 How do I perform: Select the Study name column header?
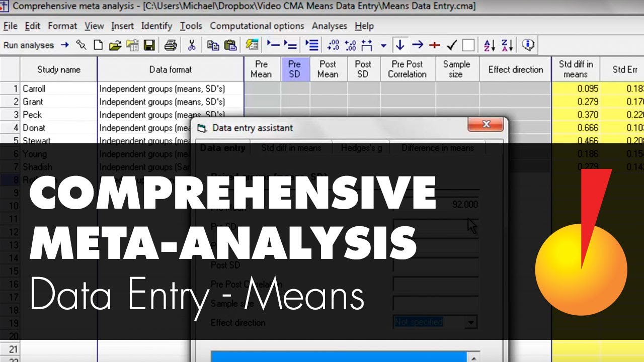[59, 69]
